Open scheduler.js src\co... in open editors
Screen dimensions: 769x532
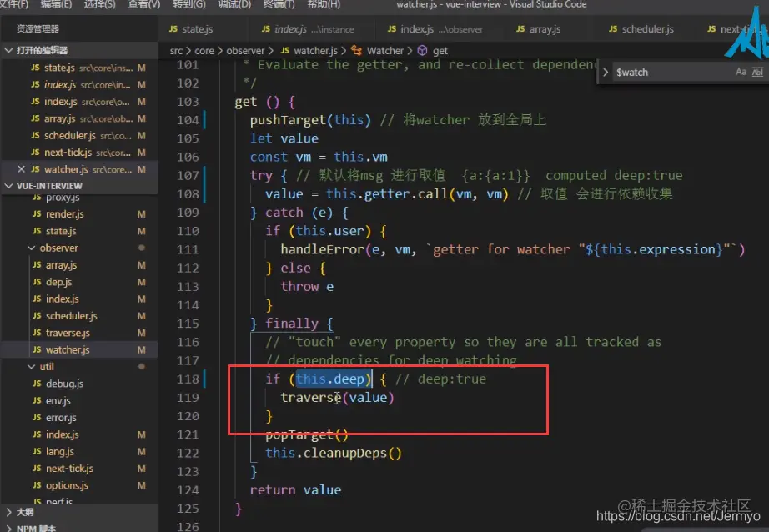pos(79,135)
